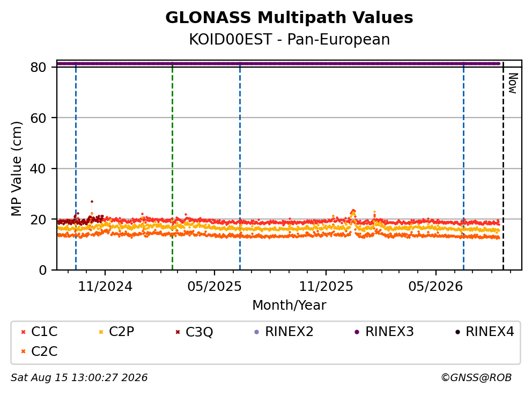Click the ©GNSS@ROB credit text

(476, 378)
